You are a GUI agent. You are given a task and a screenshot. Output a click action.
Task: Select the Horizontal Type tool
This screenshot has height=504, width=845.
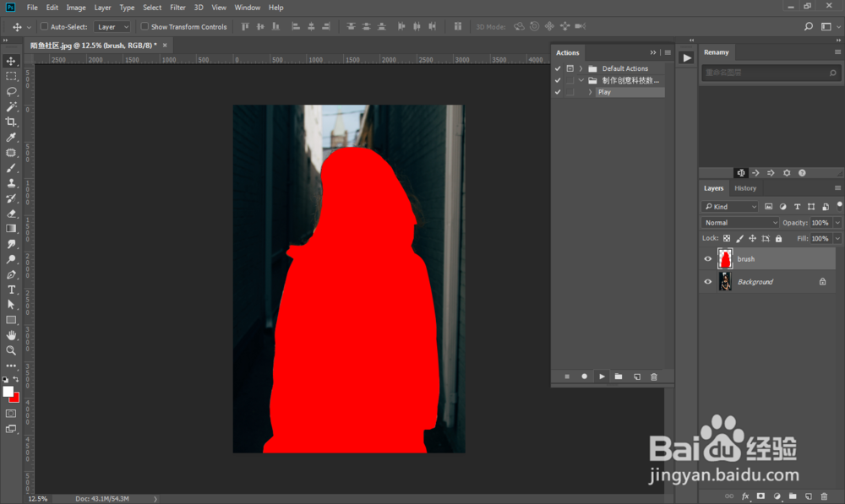click(x=11, y=290)
